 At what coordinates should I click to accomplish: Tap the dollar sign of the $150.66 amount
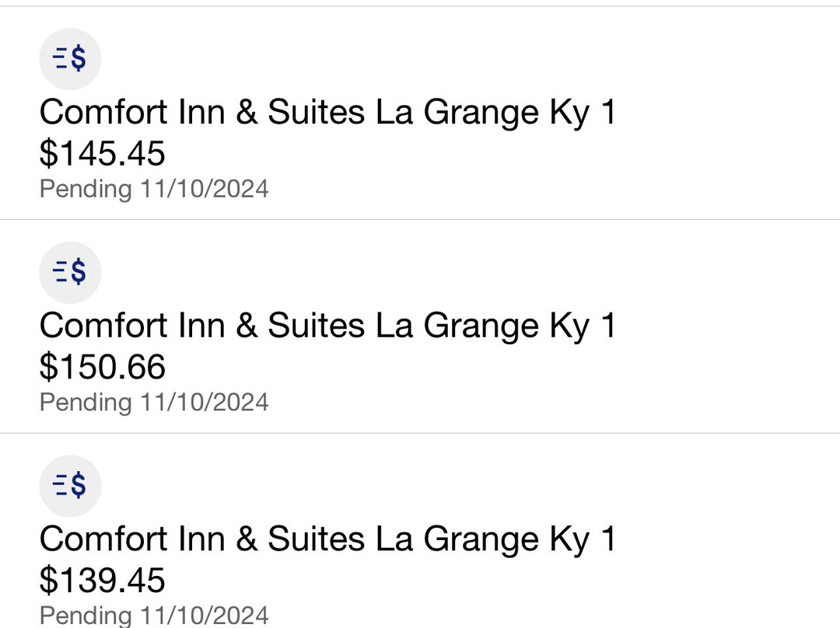click(48, 367)
